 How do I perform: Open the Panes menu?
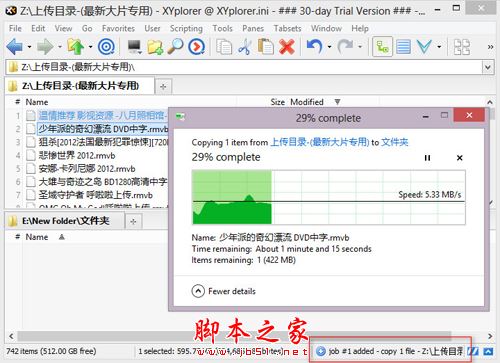[253, 28]
